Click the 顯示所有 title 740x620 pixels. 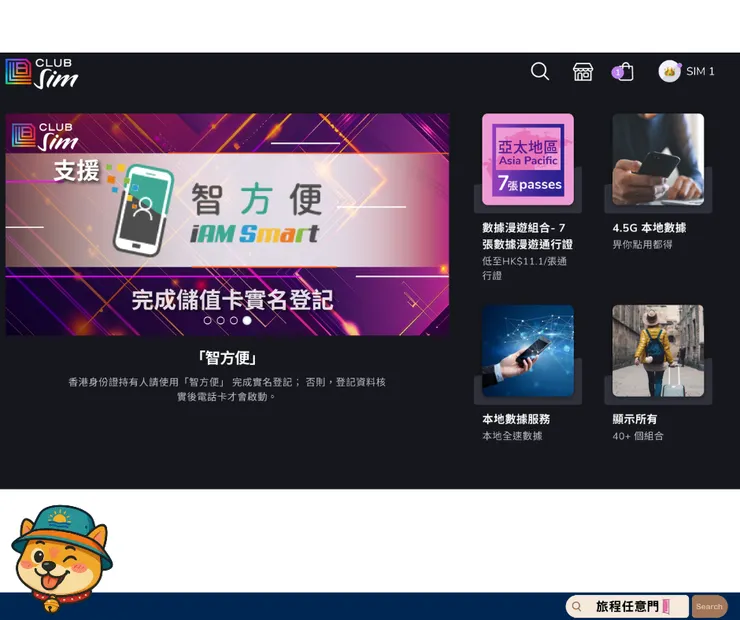coord(634,419)
